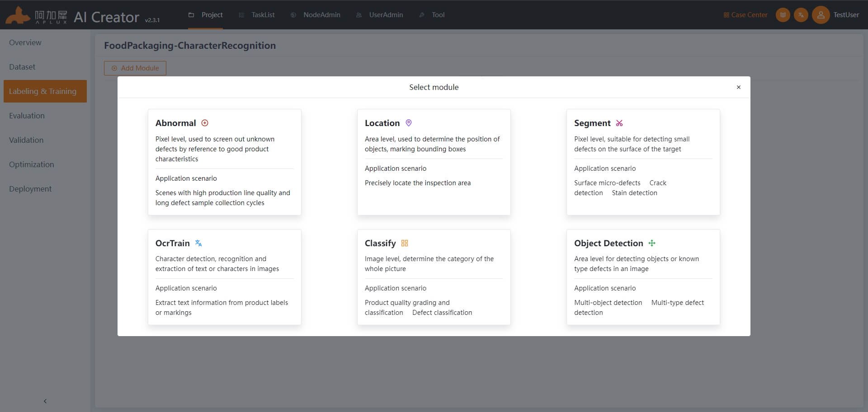Click the Tool wrench icon
The width and height of the screenshot is (868, 412).
(422, 15)
